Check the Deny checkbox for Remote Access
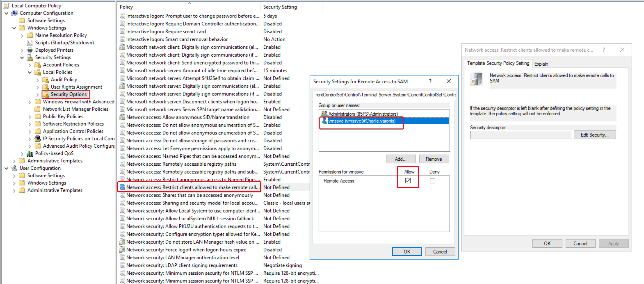This screenshot has width=644, height=284. [432, 181]
